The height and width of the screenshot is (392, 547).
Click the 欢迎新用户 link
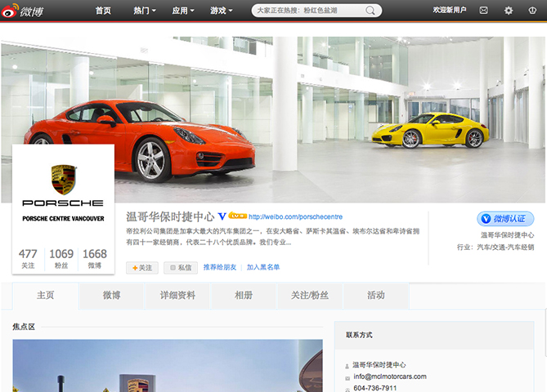450,10
